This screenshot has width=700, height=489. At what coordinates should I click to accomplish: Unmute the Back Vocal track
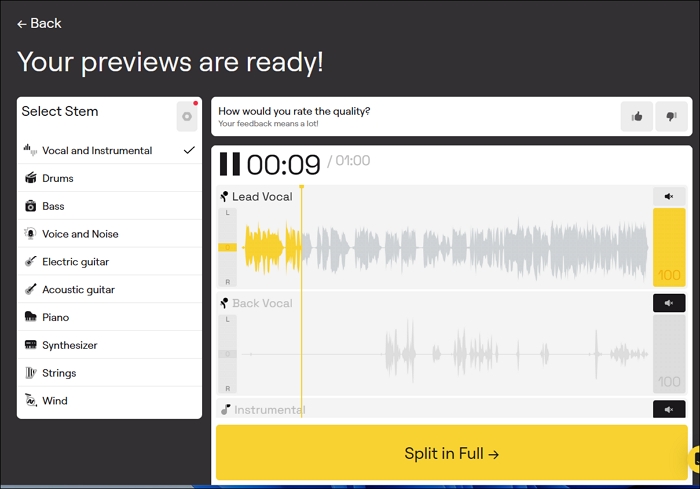669,303
